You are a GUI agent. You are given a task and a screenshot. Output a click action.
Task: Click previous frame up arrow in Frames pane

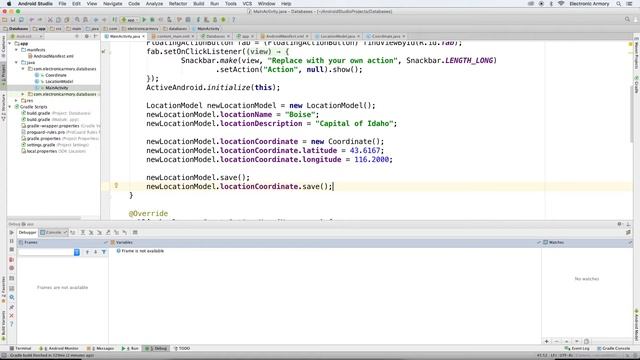[x=87, y=252]
